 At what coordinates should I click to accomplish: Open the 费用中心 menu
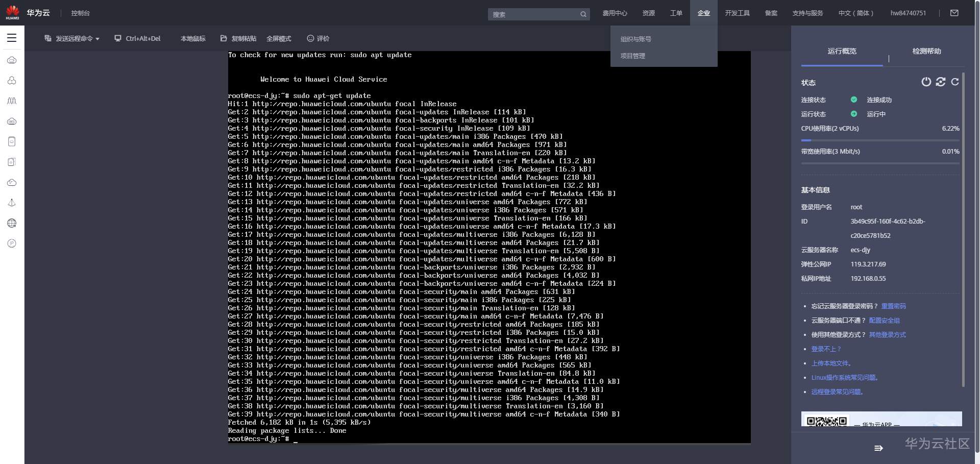point(615,13)
